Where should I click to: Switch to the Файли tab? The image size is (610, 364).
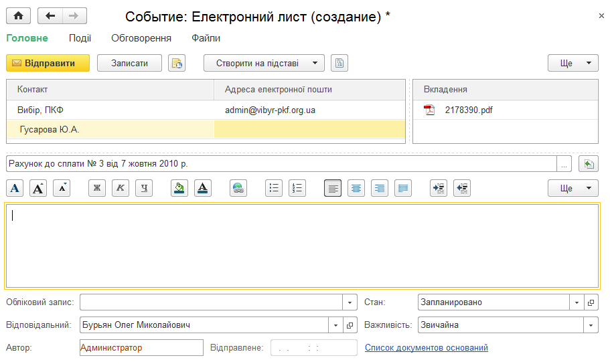pos(206,38)
